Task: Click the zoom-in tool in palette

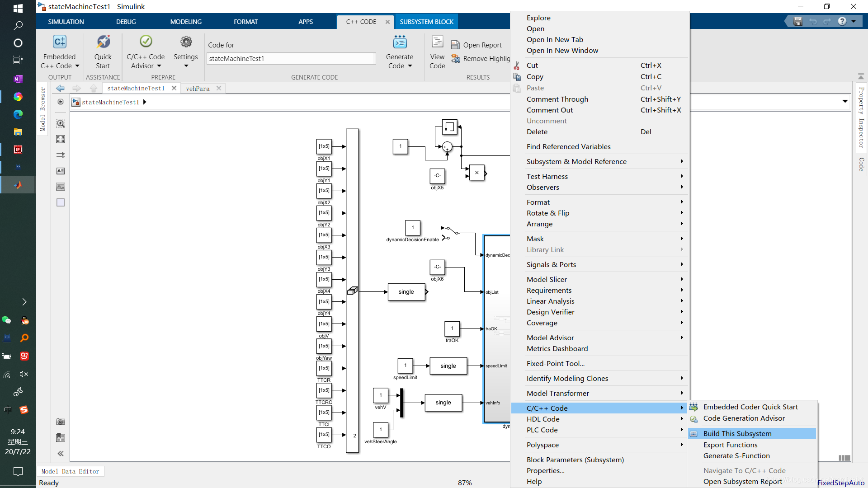Action: tap(61, 123)
